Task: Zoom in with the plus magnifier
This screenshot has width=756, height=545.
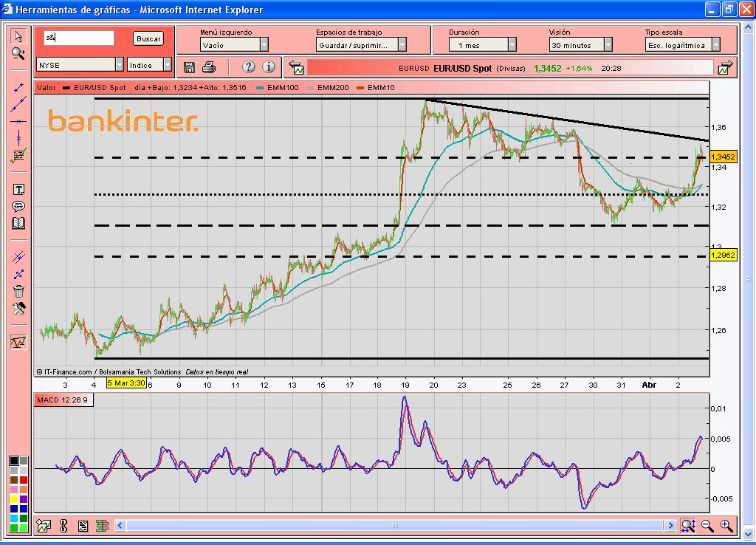Action: coord(726,526)
